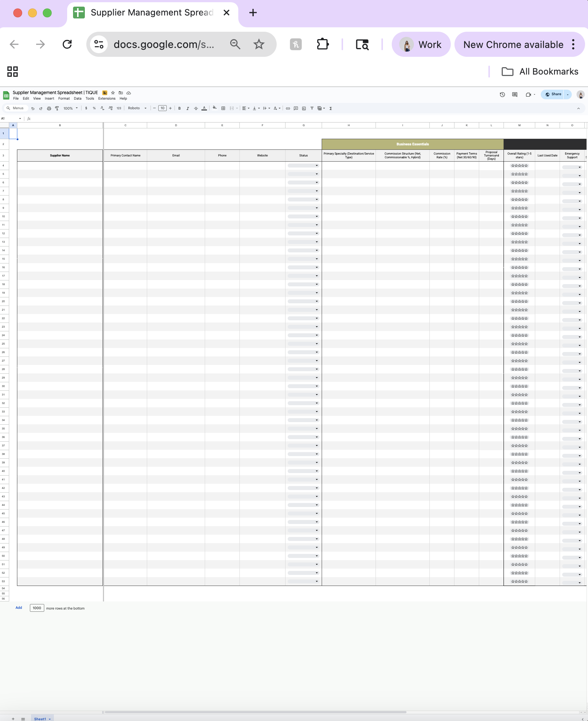Click the Share button

[553, 94]
